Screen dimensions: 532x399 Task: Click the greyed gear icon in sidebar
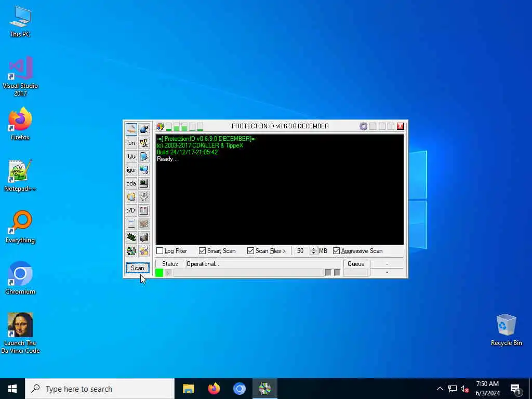(x=144, y=197)
